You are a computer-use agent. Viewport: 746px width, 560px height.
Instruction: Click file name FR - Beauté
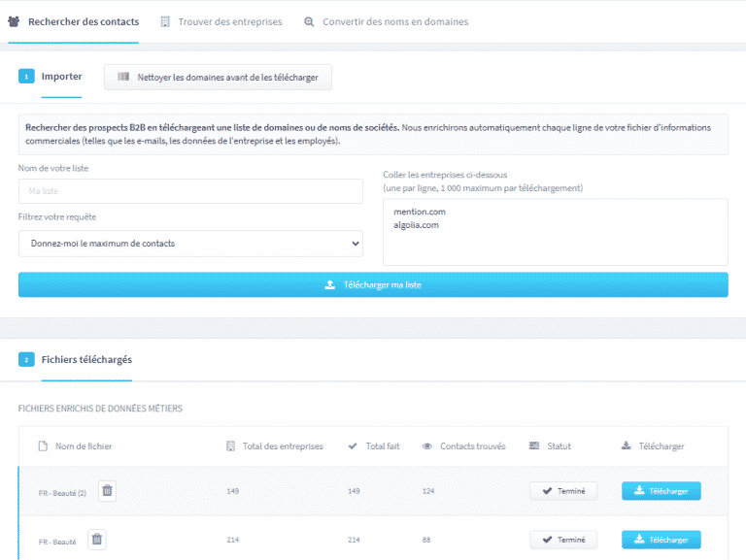click(x=57, y=542)
